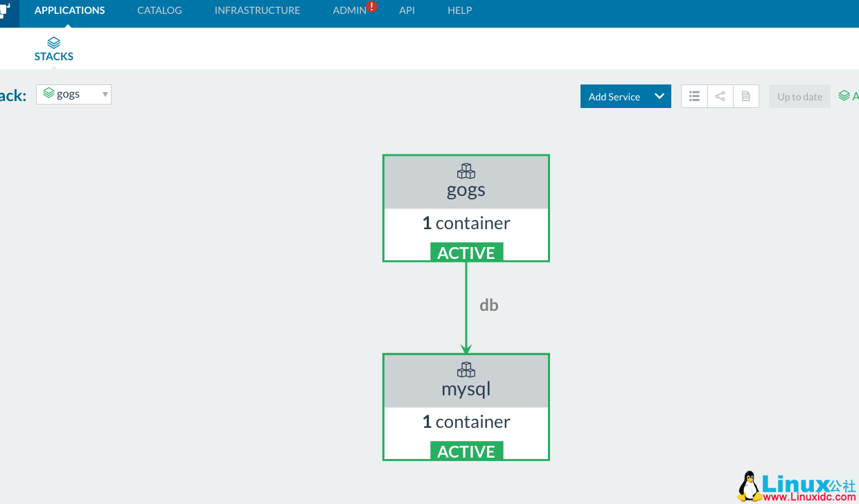Click the export config document icon
The image size is (859, 504).
pos(746,96)
